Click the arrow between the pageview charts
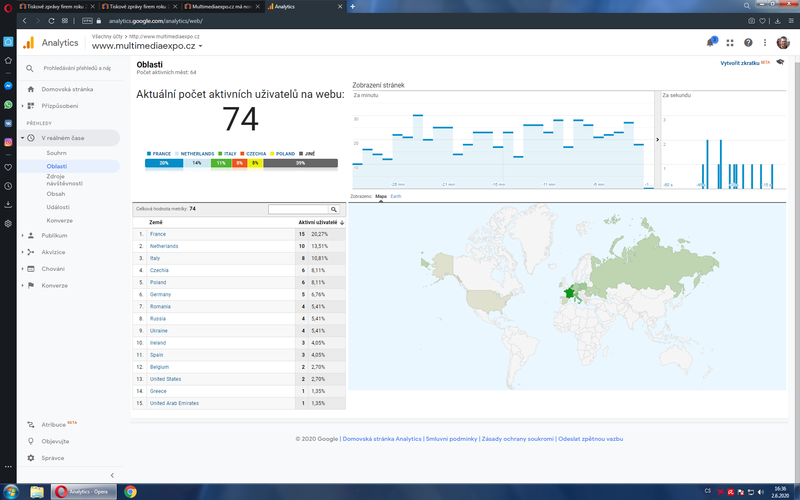800x500 pixels. (657, 139)
